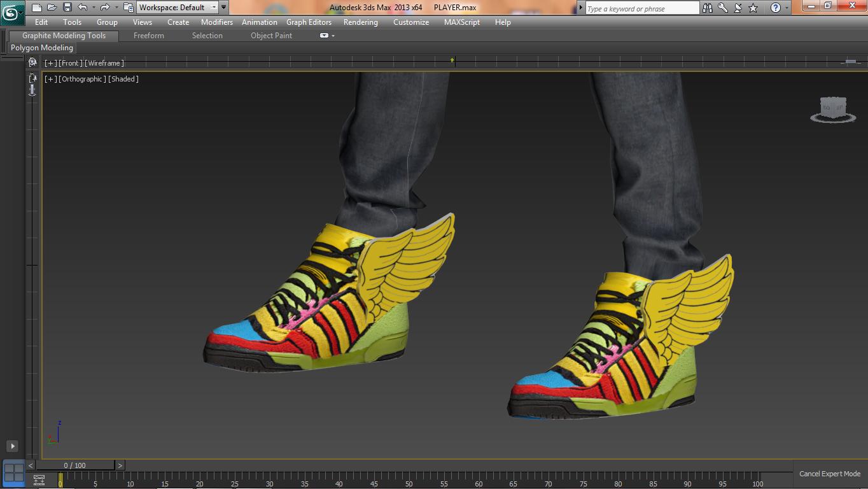The image size is (868, 489).
Task: Click the Redo arrow icon
Action: [x=105, y=8]
